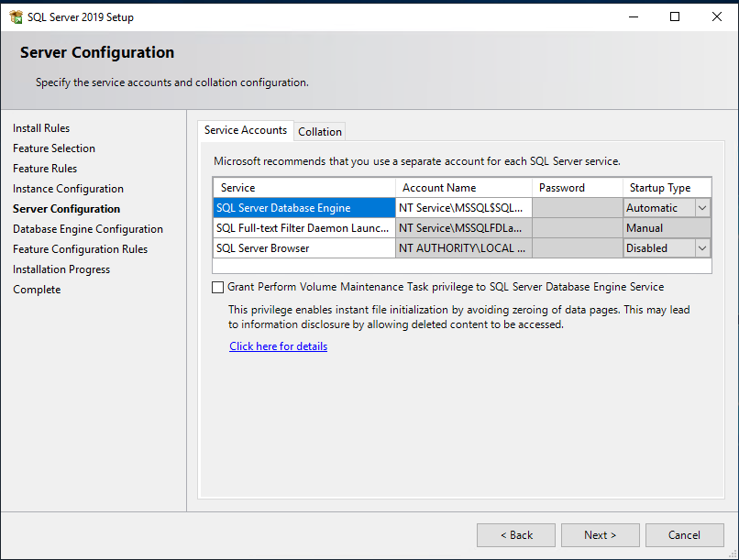Select SQL Full-text Filter Daemon Launcher row
This screenshot has height=560, width=739.
[303, 228]
